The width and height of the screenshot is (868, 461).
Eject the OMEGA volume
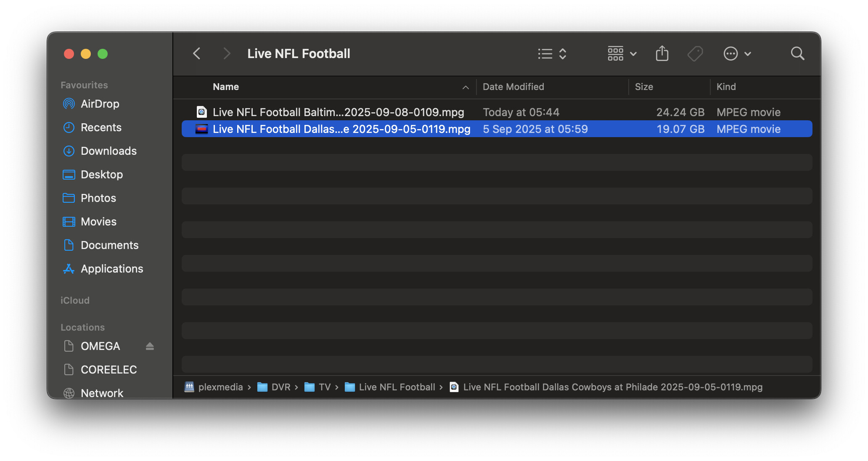coord(150,346)
